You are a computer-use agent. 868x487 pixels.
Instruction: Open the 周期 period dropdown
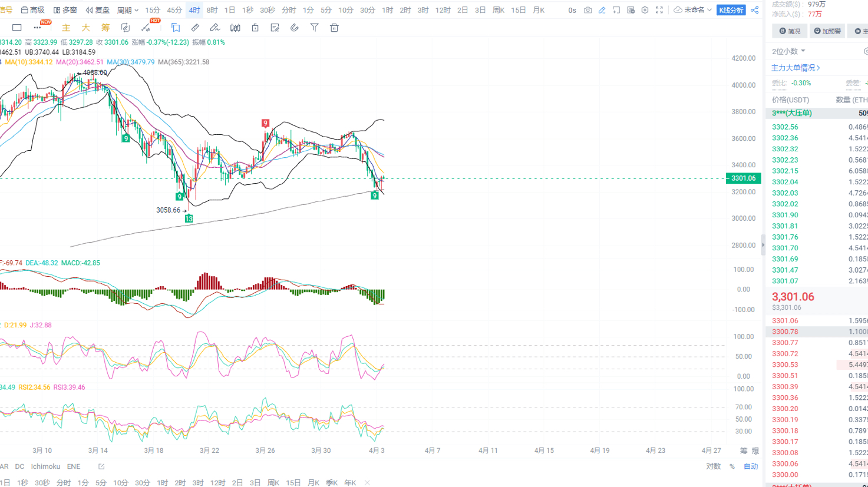click(x=127, y=10)
